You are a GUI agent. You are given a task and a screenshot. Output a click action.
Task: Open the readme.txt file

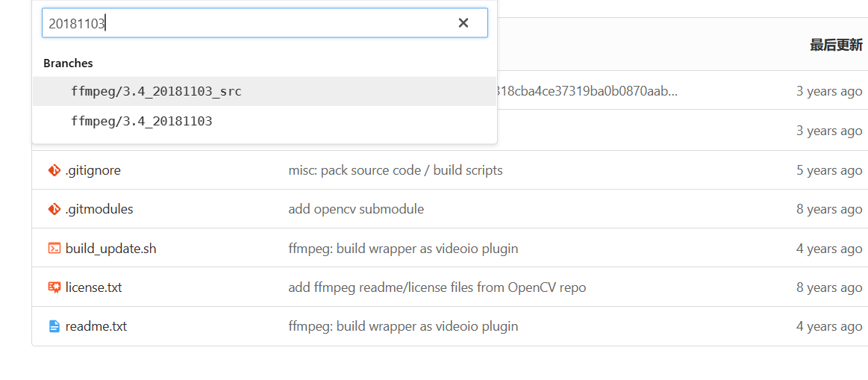click(x=96, y=326)
